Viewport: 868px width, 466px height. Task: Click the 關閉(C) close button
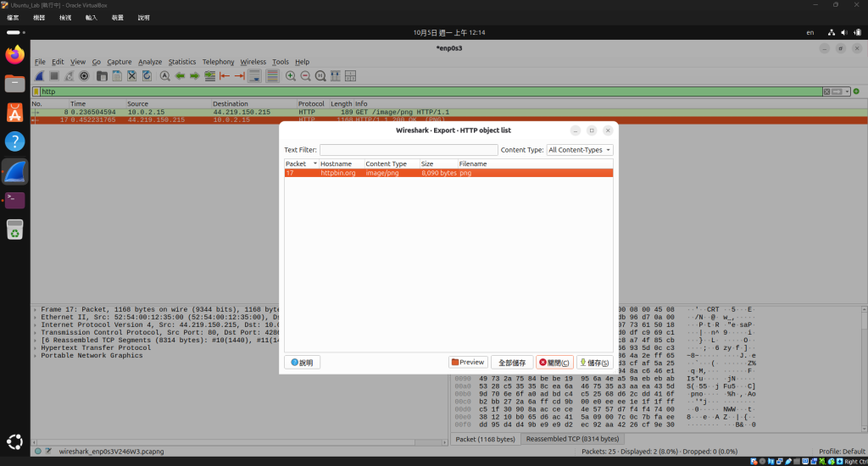(554, 363)
